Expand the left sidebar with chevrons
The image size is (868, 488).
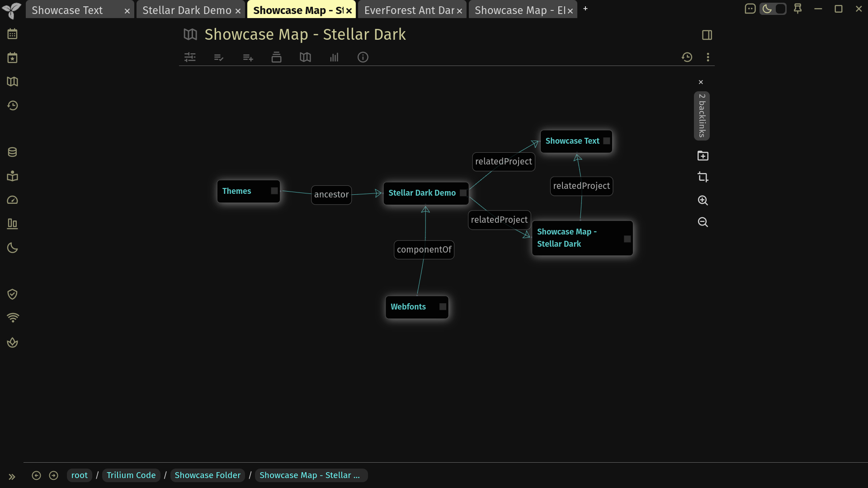[12, 477]
